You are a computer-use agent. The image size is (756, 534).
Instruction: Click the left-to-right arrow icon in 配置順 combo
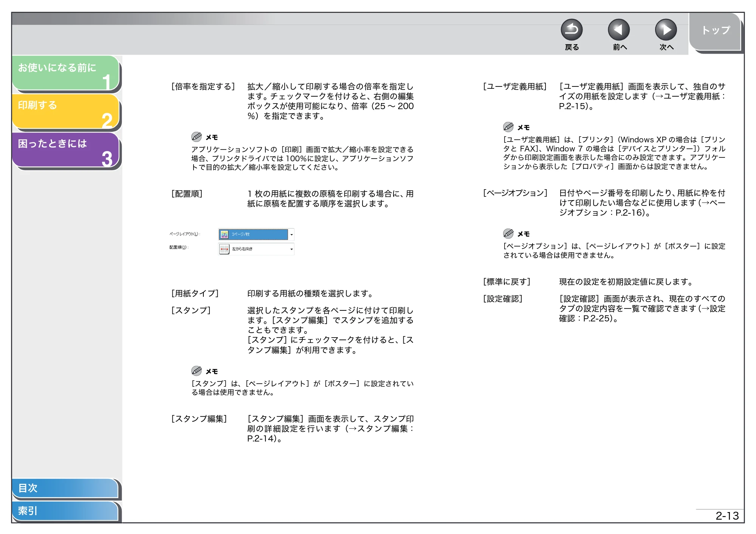(x=225, y=249)
